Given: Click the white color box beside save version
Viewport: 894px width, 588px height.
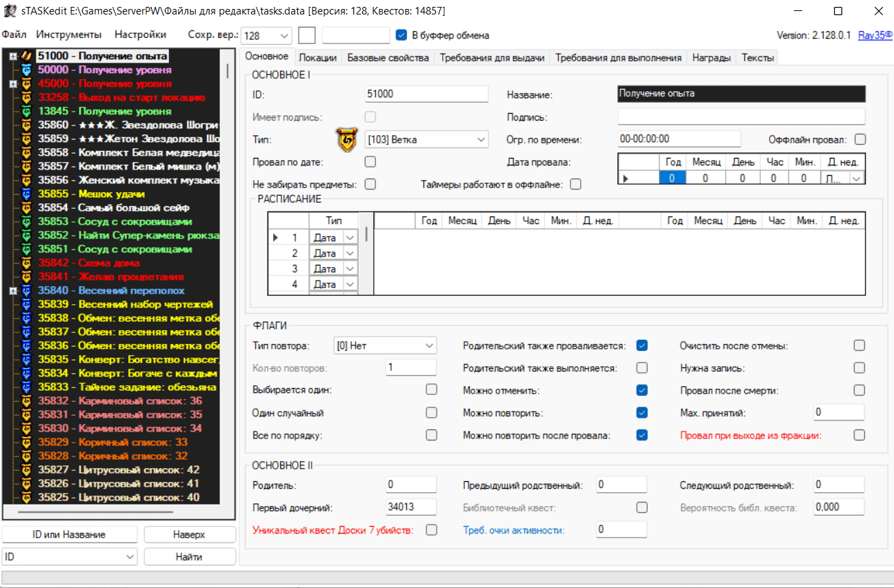Looking at the screenshot, I should tap(307, 35).
